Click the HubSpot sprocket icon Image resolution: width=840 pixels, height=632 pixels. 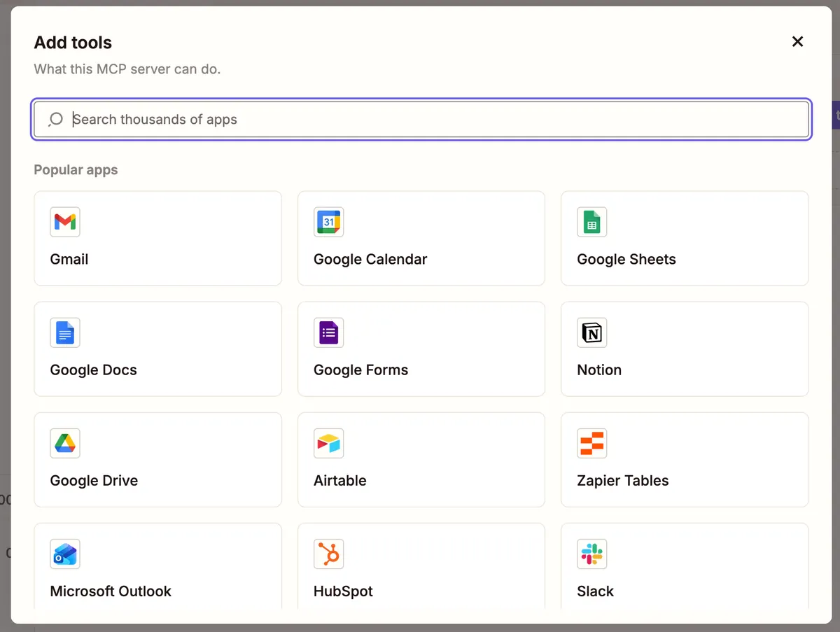(329, 554)
